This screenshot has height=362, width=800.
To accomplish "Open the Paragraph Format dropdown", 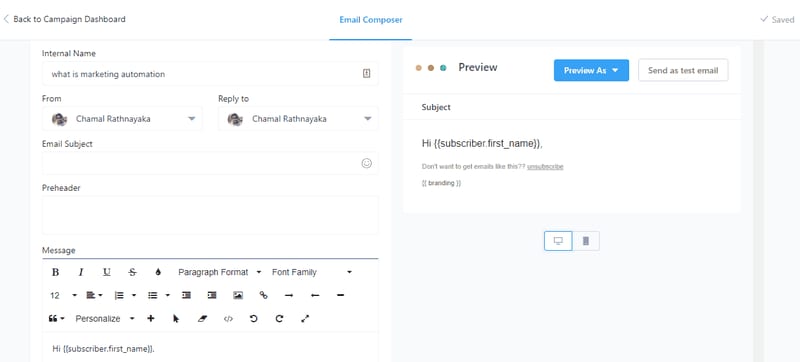I will 219,272.
